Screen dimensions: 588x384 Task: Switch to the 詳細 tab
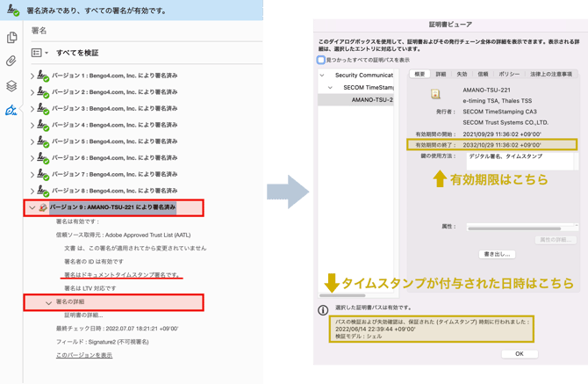point(441,75)
